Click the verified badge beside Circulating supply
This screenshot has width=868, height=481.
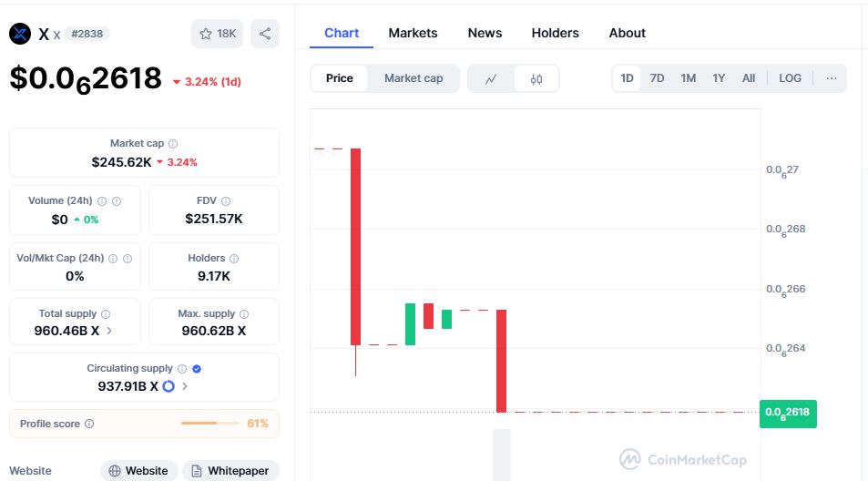(x=198, y=369)
